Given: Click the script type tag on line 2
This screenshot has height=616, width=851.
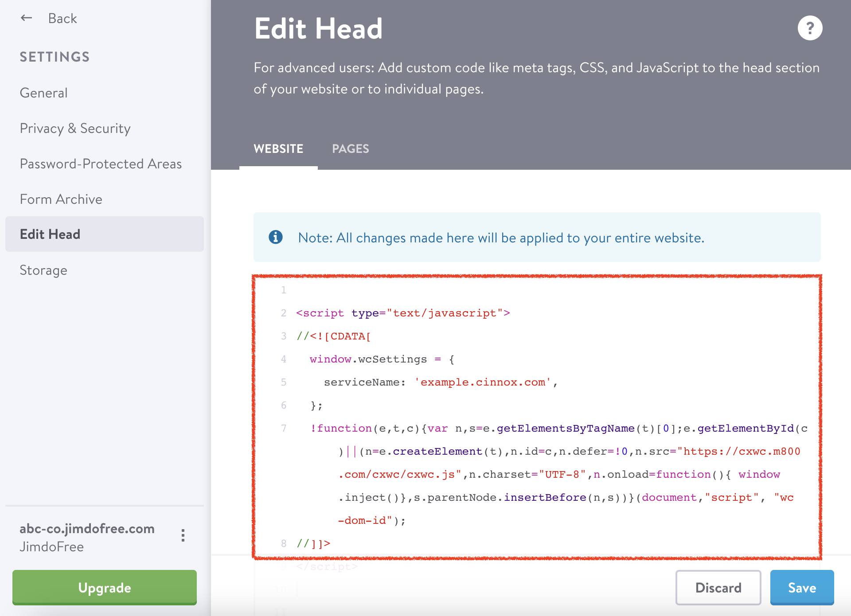Looking at the screenshot, I should coord(402,313).
